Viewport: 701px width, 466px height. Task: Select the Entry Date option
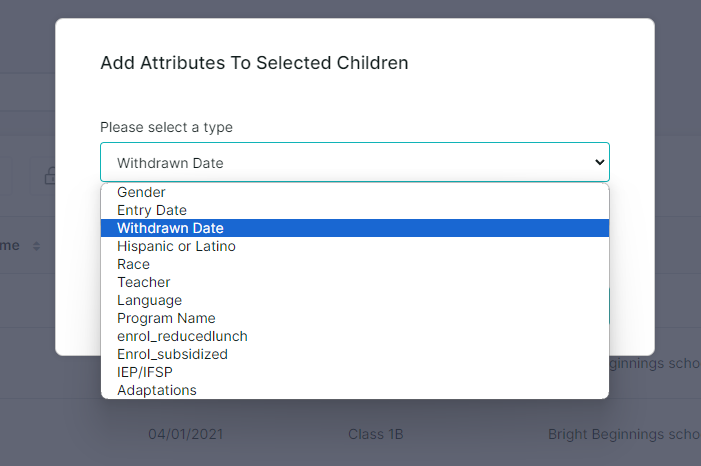click(152, 210)
